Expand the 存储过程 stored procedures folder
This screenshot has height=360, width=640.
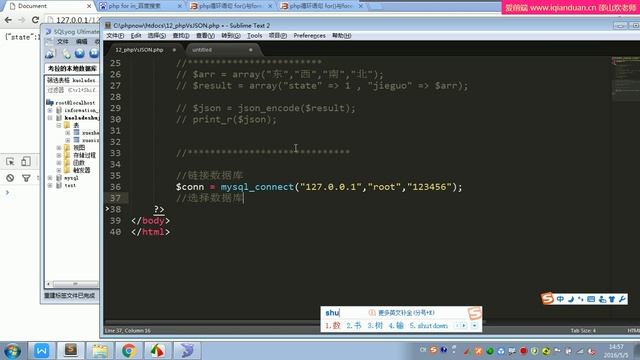59,155
